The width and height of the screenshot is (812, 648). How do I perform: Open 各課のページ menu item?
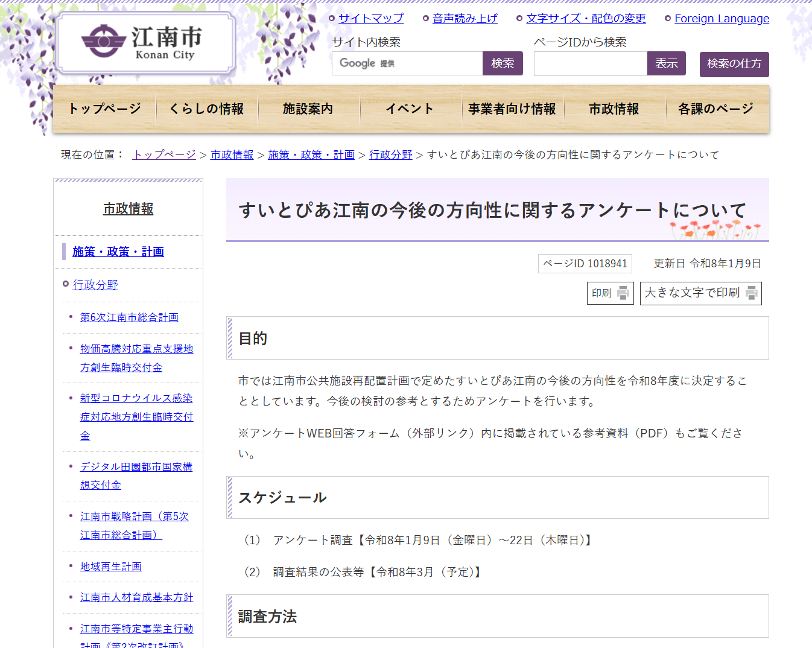[715, 109]
